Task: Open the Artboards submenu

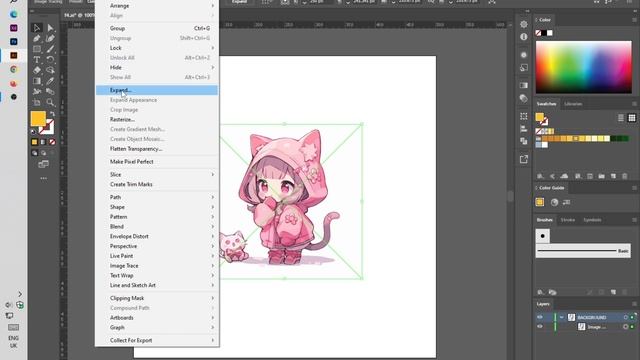Action: 157,318
